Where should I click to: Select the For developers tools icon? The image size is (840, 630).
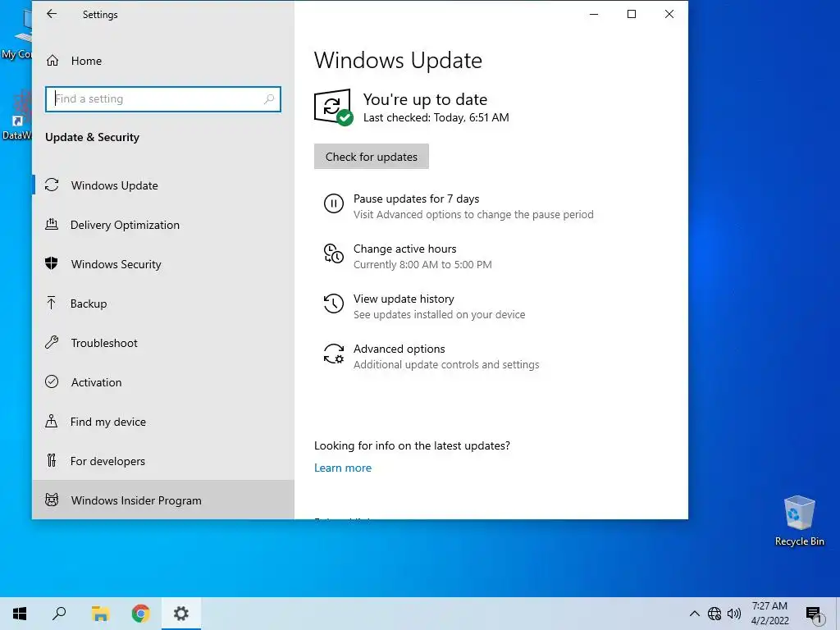52,460
